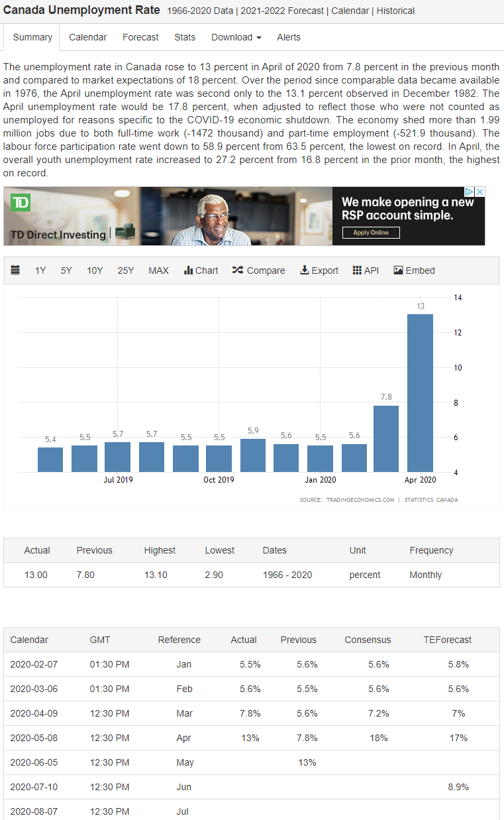This screenshot has width=504, height=820.
Task: Click the TEForecast column header
Action: click(x=448, y=640)
